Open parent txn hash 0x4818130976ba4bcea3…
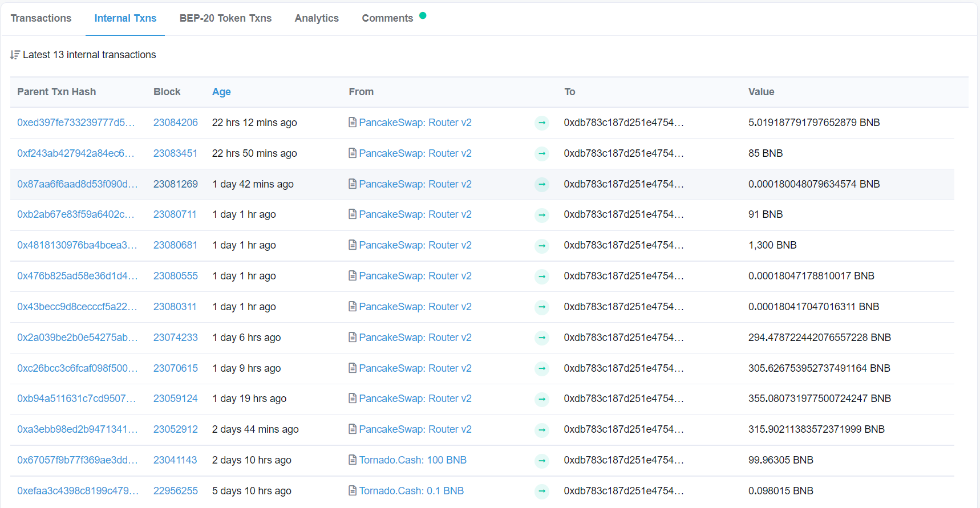This screenshot has height=508, width=980. coord(77,245)
